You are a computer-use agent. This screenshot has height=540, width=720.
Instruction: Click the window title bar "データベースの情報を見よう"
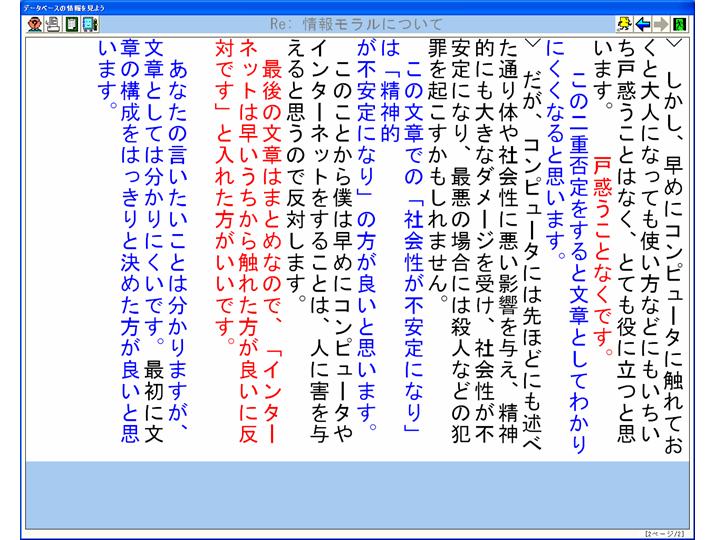pyautogui.click(x=60, y=6)
